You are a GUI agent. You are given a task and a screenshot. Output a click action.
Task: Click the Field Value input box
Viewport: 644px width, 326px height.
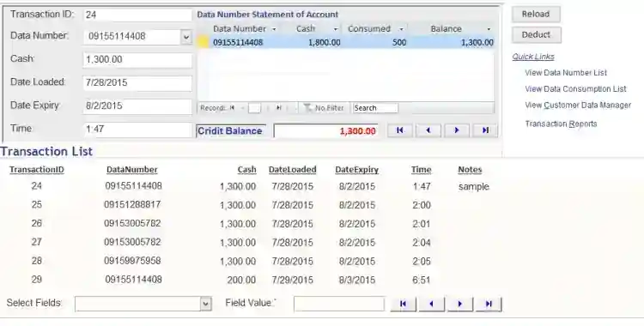339,304
